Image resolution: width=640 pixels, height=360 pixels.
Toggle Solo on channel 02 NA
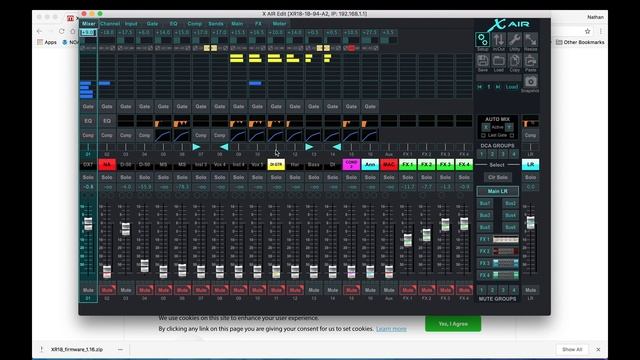coord(107,178)
